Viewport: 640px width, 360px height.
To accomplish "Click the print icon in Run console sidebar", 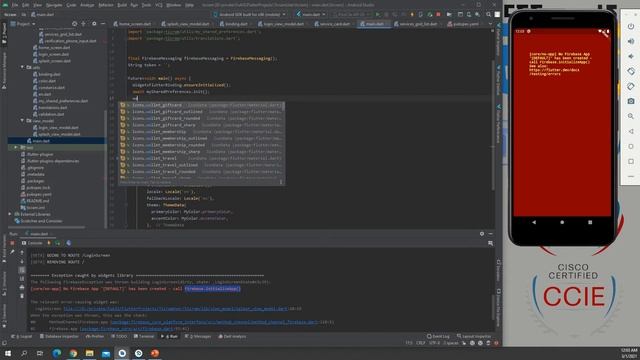I will pos(22,287).
